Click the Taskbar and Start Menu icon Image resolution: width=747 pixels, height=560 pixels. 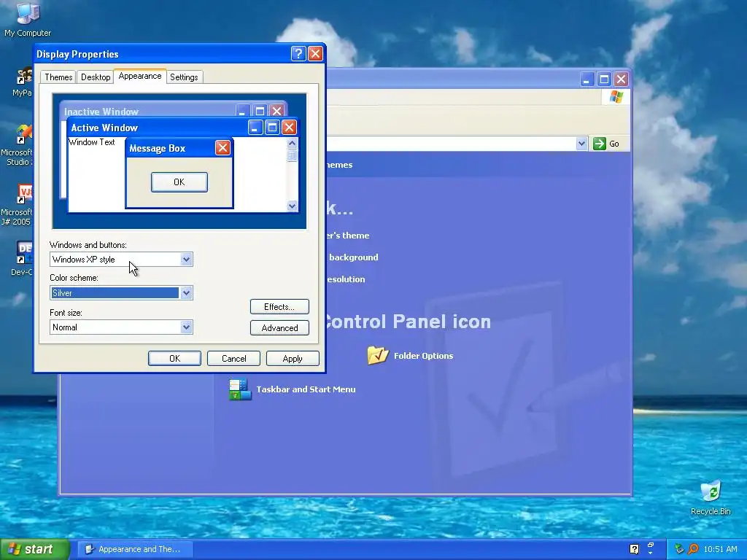coord(240,389)
